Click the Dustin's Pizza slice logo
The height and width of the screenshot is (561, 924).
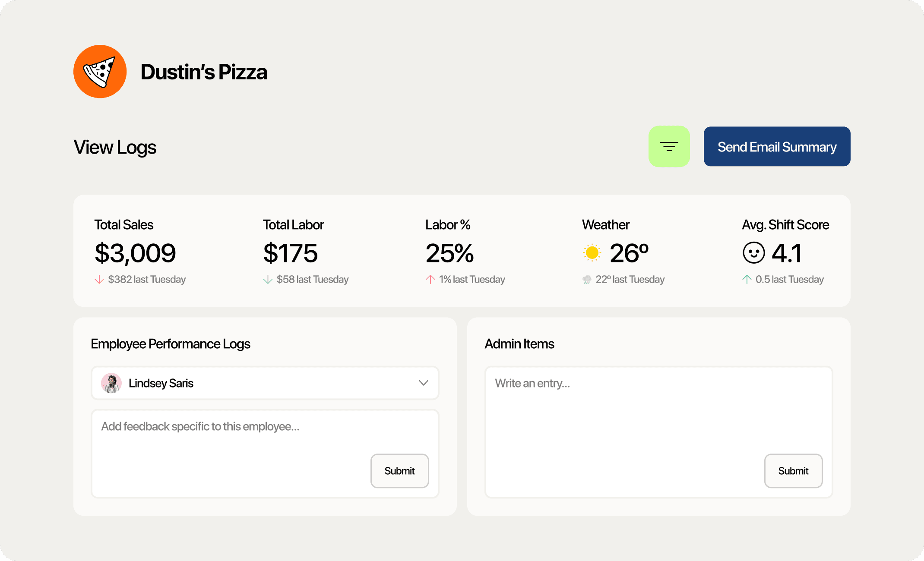[x=100, y=72]
